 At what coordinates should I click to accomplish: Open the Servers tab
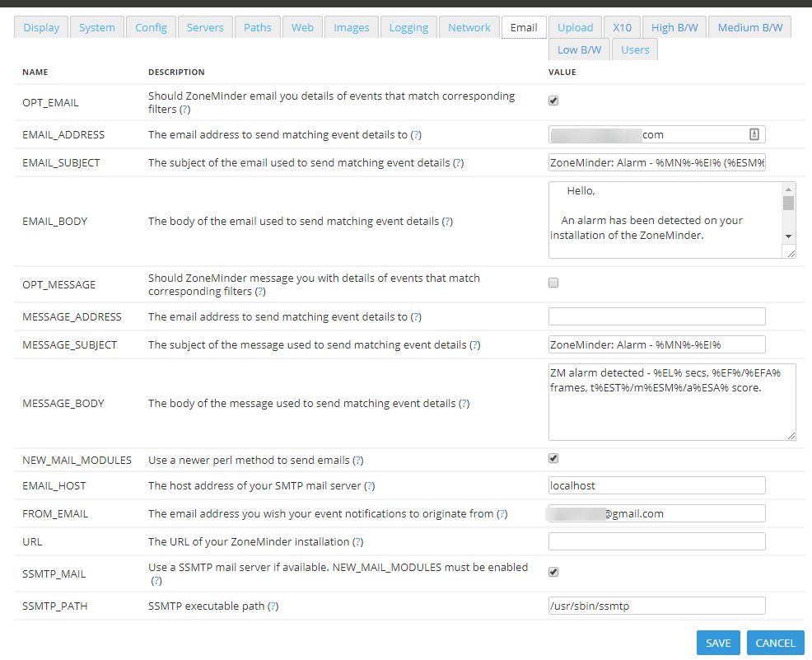click(205, 27)
